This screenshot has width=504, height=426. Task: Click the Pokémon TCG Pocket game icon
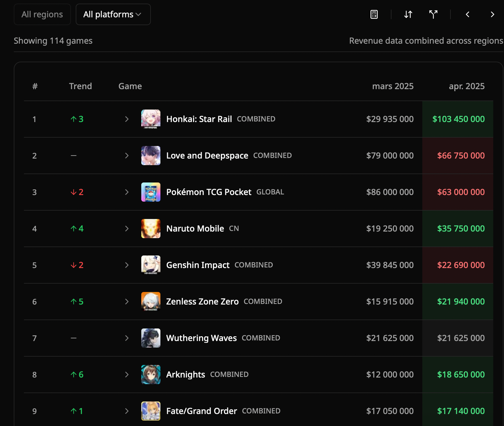[x=151, y=192]
